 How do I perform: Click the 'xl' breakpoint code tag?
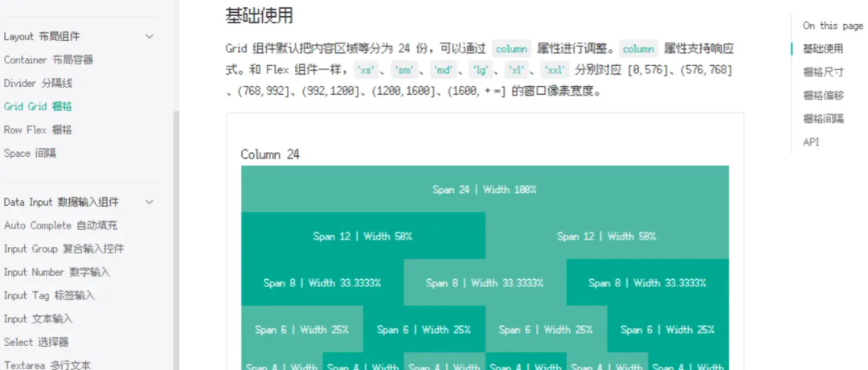pos(515,70)
